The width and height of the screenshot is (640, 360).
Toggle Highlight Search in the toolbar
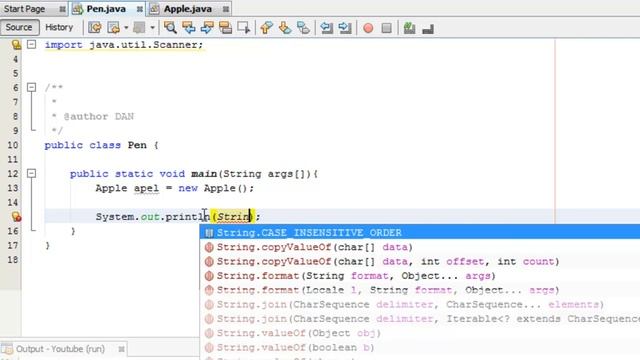[225, 28]
